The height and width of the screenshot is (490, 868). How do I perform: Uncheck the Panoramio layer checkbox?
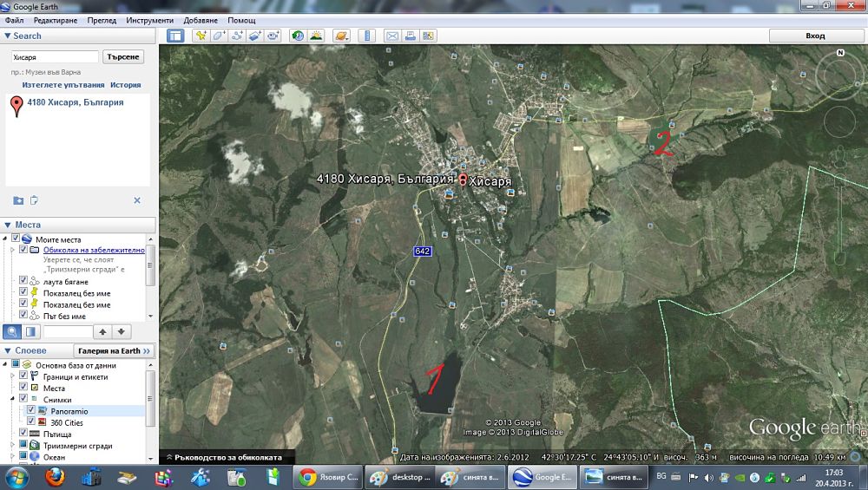pyautogui.click(x=32, y=410)
